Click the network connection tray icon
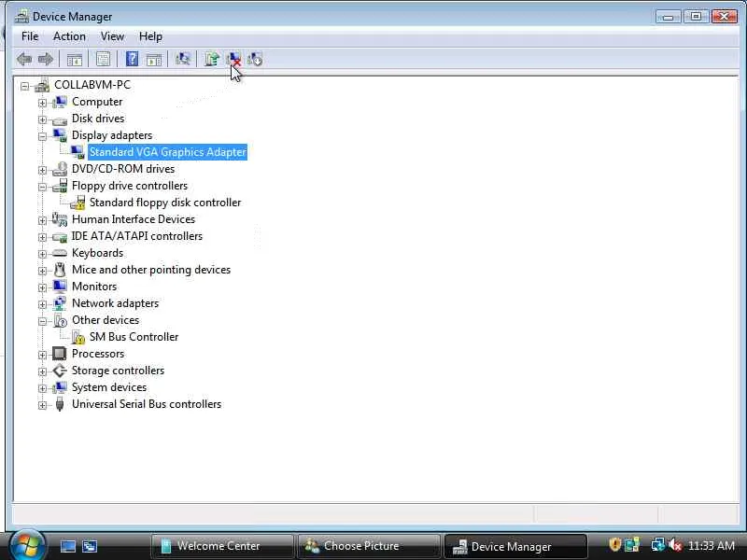The width and height of the screenshot is (747, 560). [x=658, y=544]
